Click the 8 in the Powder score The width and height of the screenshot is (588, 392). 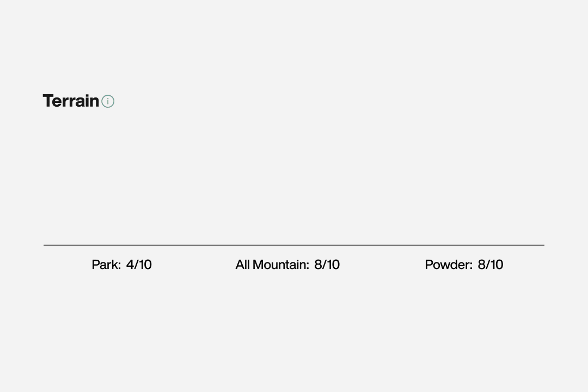tap(481, 265)
